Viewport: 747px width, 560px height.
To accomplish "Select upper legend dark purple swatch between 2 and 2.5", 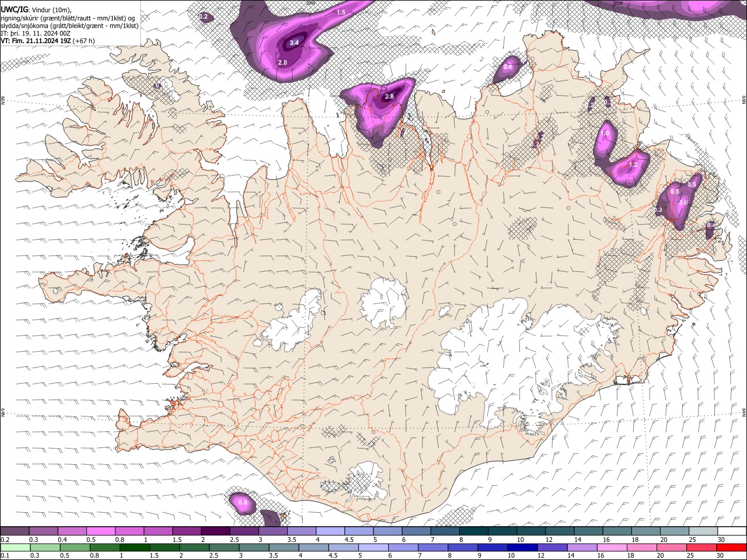I will pyautogui.click(x=215, y=531).
